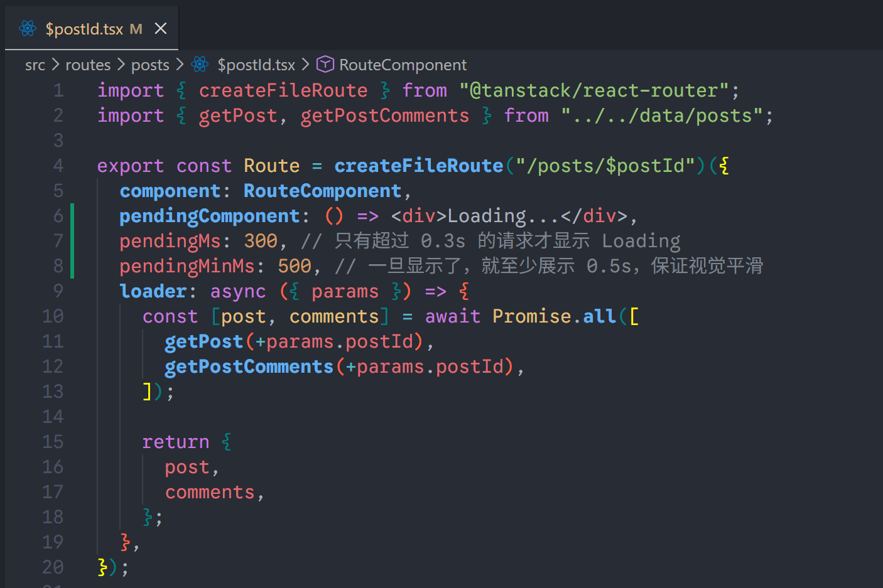Click line number 1 in the gutter
The height and width of the screenshot is (588, 883).
pos(58,90)
